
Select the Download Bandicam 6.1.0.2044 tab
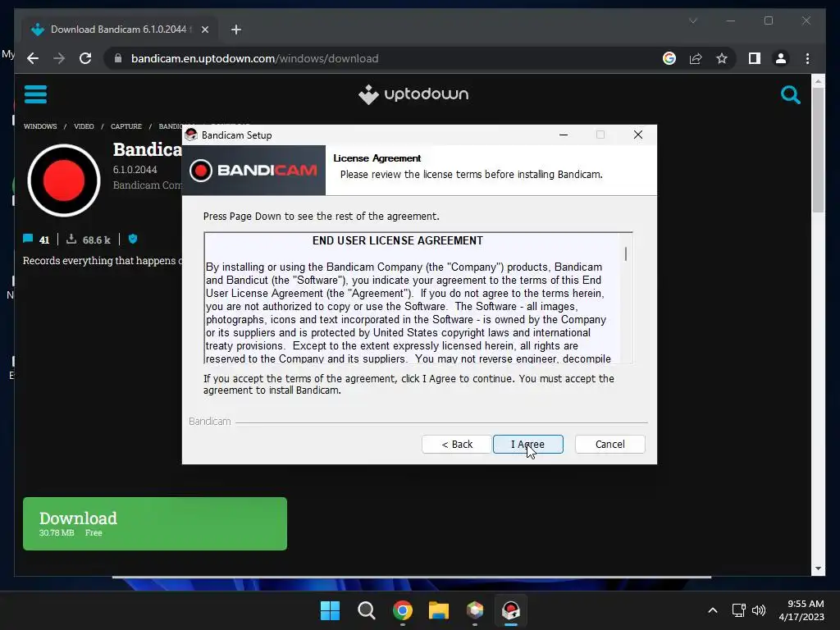click(x=120, y=30)
